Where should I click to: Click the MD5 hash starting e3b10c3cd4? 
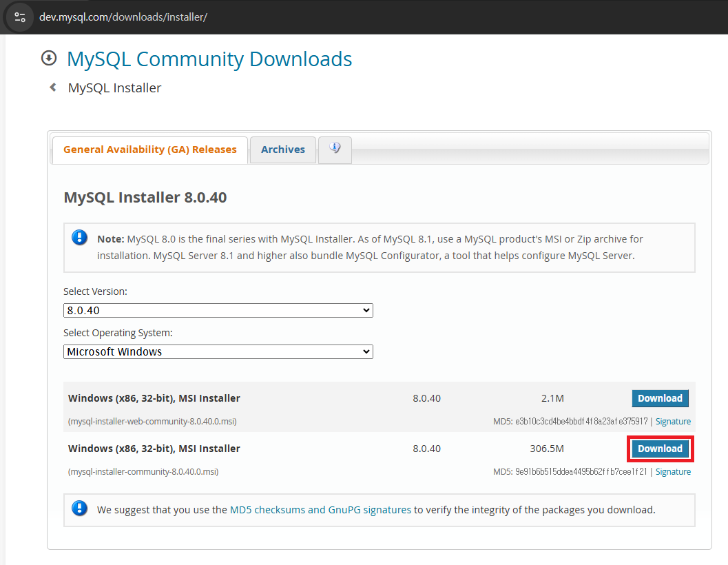pyautogui.click(x=581, y=422)
